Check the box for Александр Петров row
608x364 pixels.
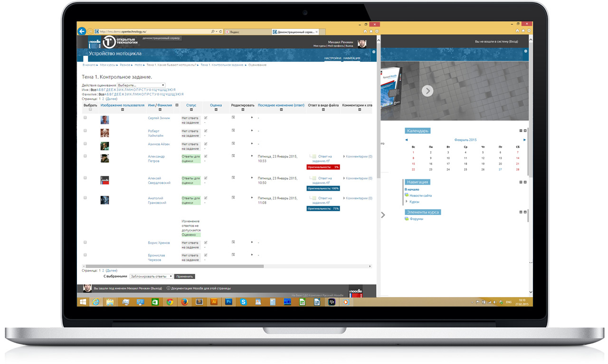[85, 156]
